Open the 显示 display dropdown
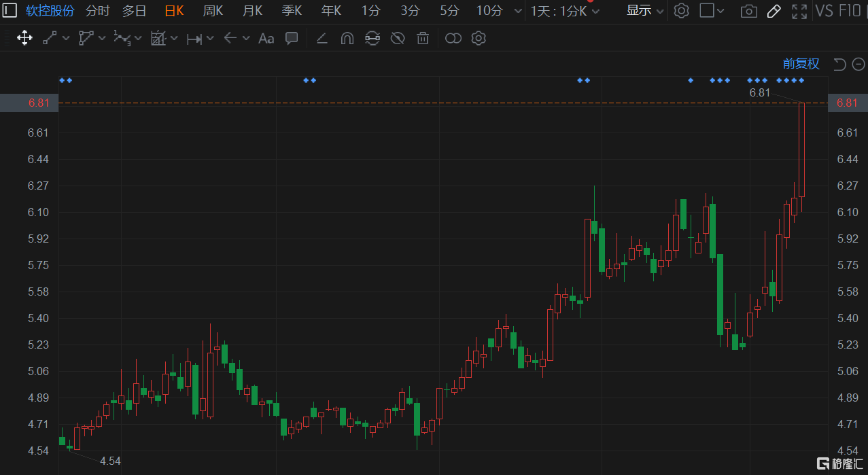868x475 pixels. click(645, 11)
